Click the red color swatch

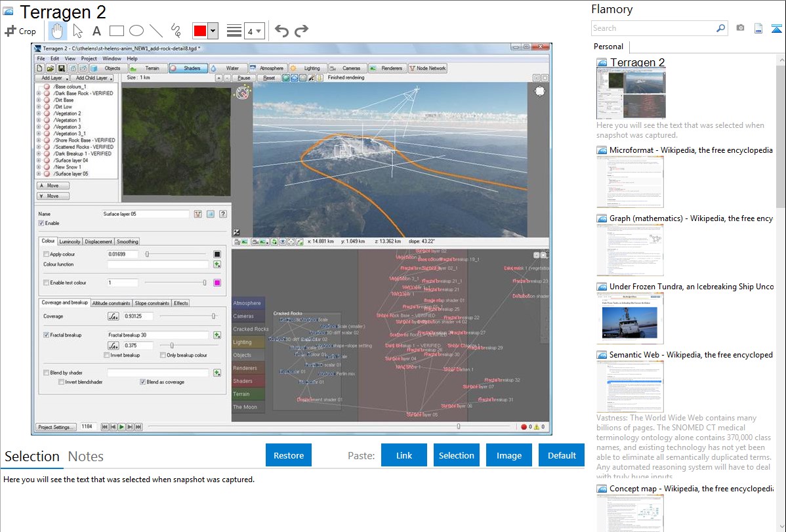(200, 31)
